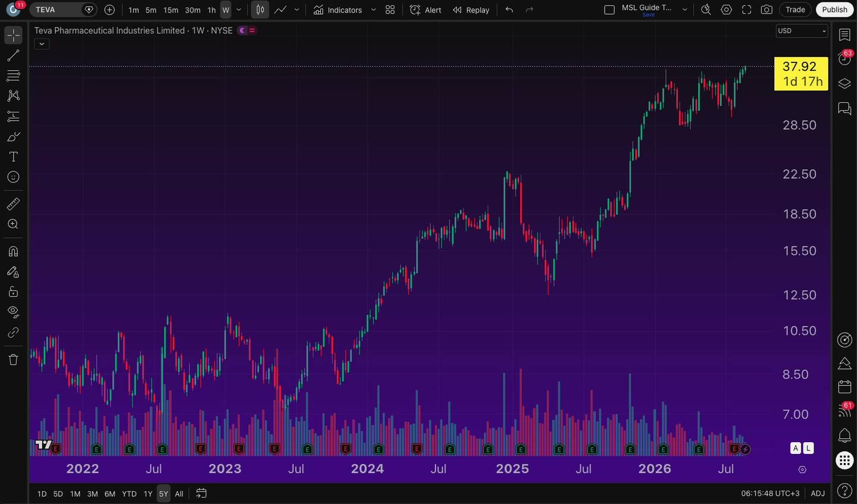Create an Alert
The image size is (857, 504).
tap(426, 10)
